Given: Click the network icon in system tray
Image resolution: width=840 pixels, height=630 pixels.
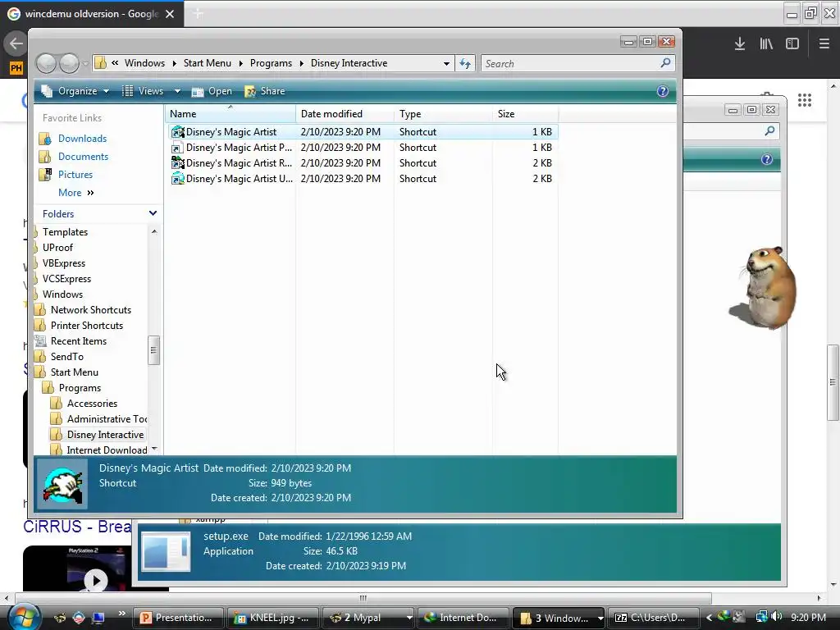Looking at the screenshot, I should pyautogui.click(x=761, y=617).
